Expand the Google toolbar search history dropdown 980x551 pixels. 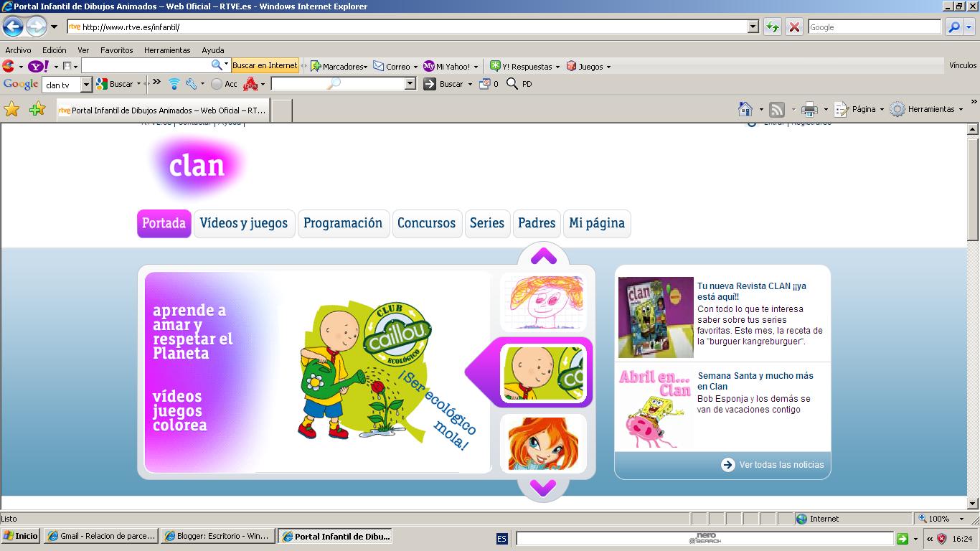[86, 85]
